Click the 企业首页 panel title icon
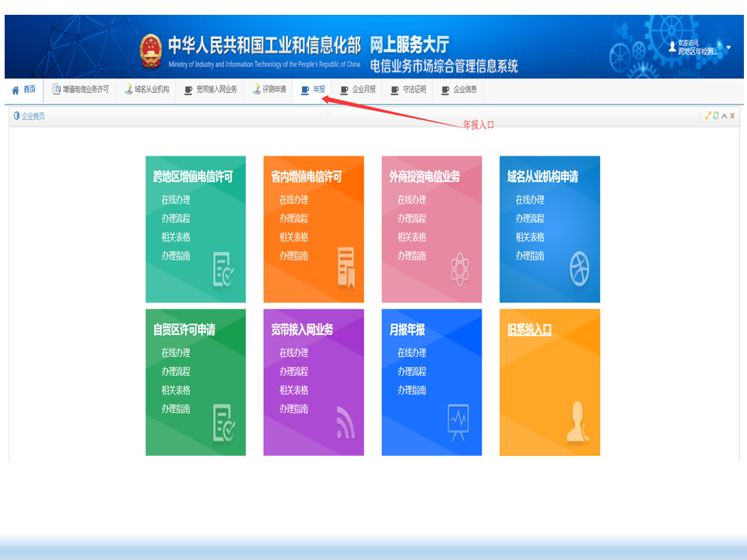Viewport: 747px width, 560px height. pos(16,116)
